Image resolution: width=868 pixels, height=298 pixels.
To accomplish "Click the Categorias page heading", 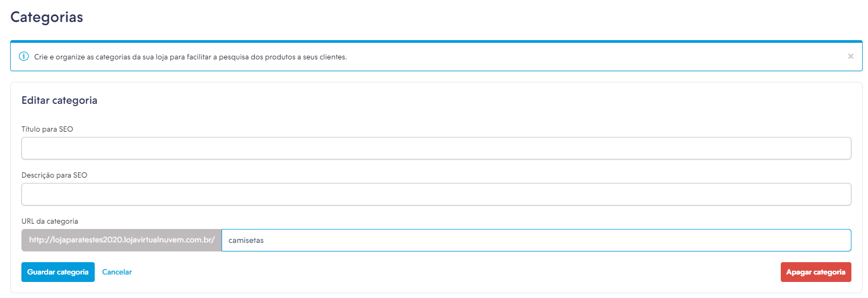I will click(47, 17).
